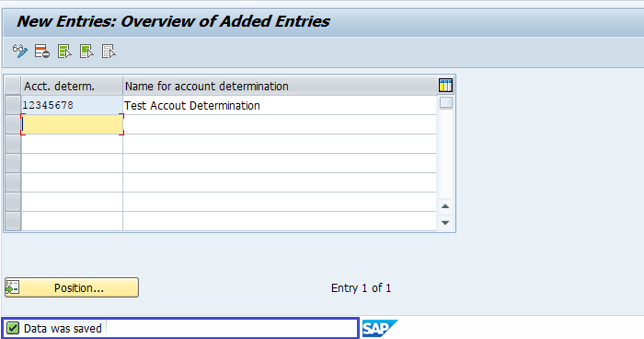Click the 12345678 account determination cell
The width and height of the screenshot is (644, 339).
[72, 105]
